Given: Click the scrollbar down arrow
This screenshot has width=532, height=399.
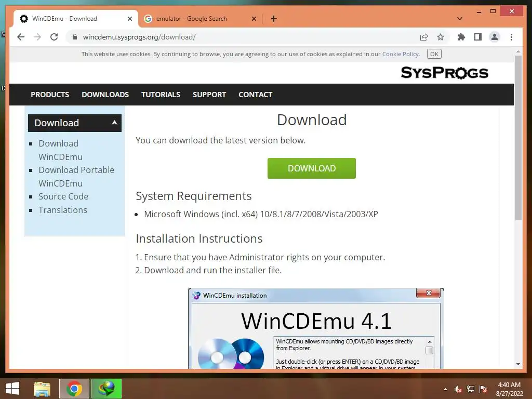Looking at the screenshot, I should [x=518, y=364].
